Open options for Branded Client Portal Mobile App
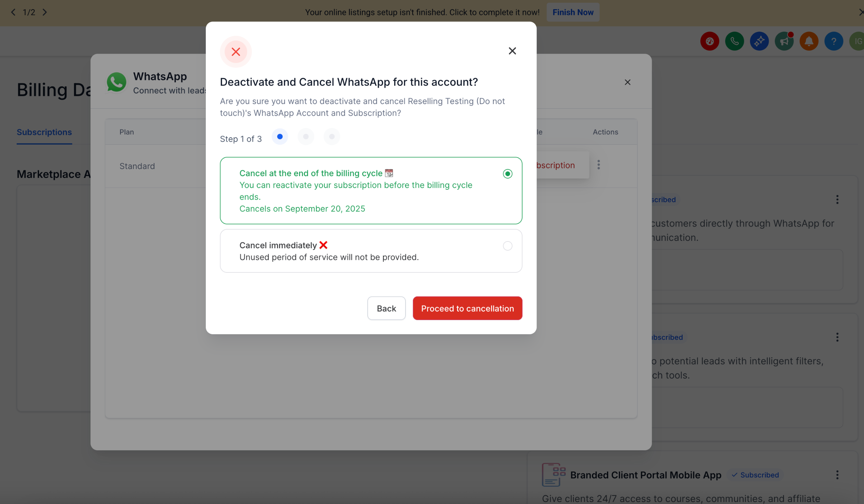The image size is (864, 504). coord(837,475)
